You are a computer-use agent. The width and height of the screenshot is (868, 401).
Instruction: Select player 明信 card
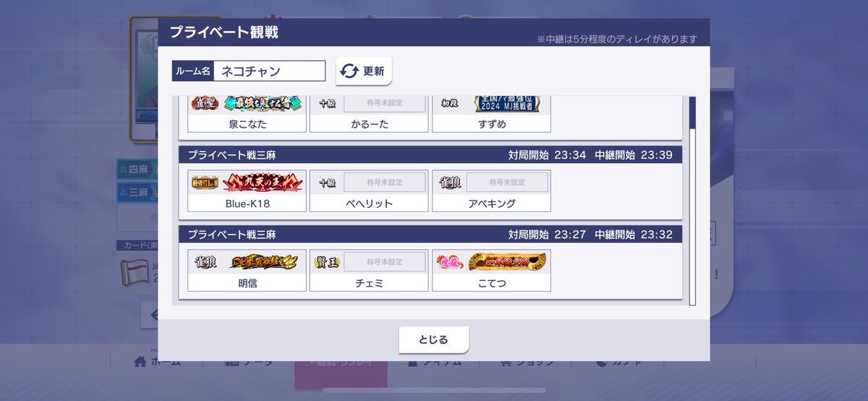coord(247,271)
